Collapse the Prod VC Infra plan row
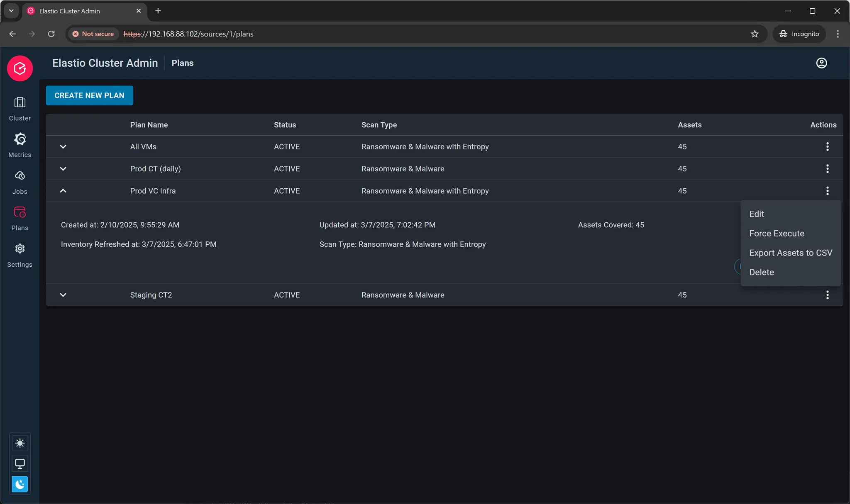Image resolution: width=850 pixels, height=504 pixels. coord(63,191)
